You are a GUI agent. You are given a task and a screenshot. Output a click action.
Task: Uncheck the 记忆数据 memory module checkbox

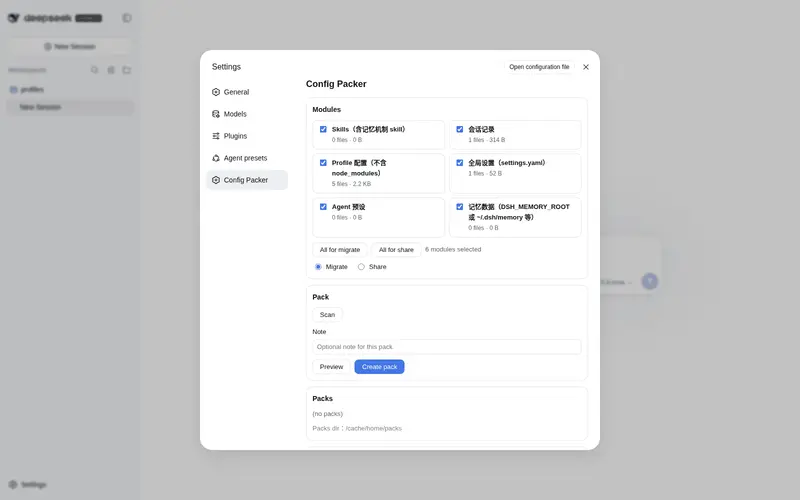tap(460, 207)
